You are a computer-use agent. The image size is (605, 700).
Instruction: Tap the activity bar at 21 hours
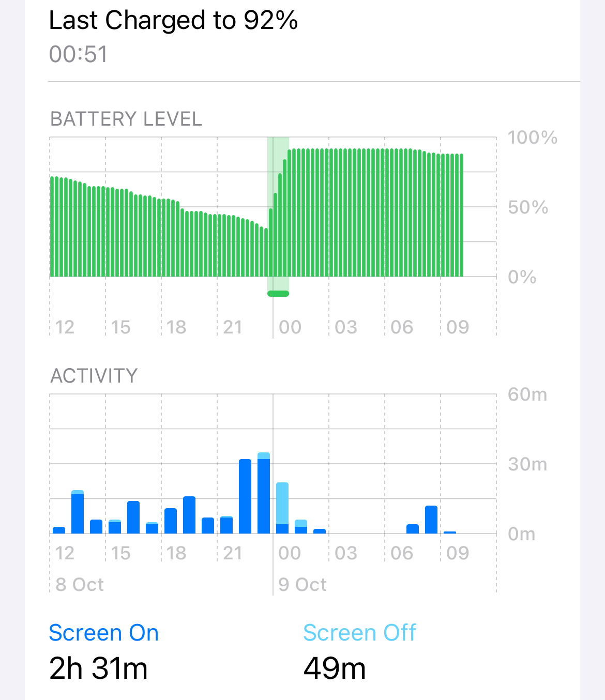pos(226,525)
